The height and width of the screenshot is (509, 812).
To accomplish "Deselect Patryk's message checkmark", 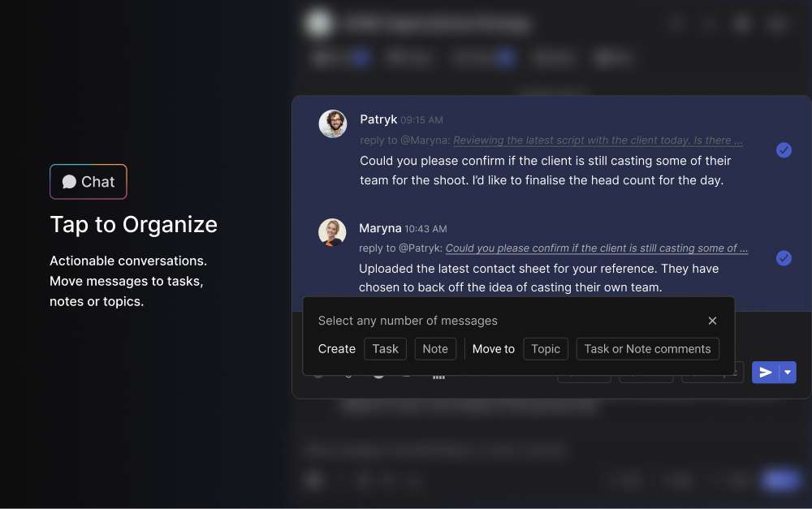I will (784, 150).
